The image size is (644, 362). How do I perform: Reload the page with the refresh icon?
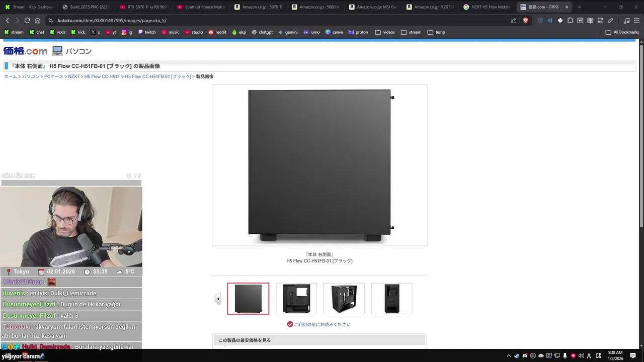pyautogui.click(x=27, y=21)
